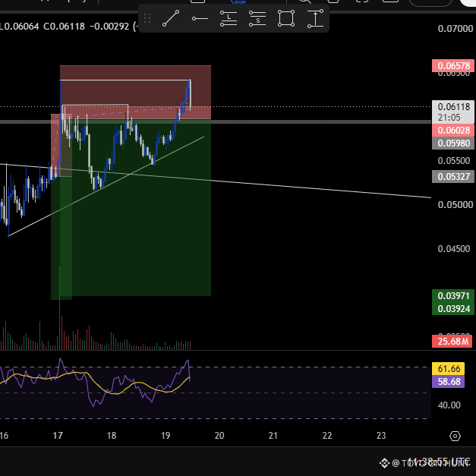
Task: Choose the Rectangle drawing tool
Action: pyautogui.click(x=286, y=18)
